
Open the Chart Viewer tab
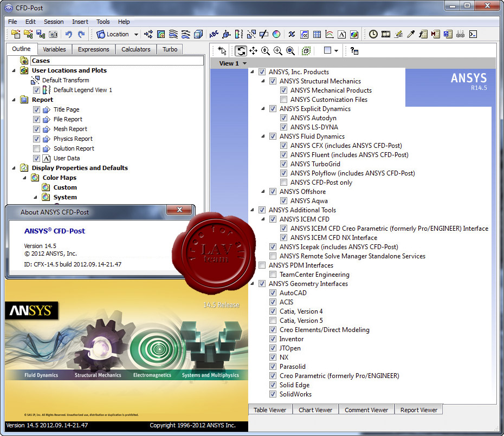[315, 410]
